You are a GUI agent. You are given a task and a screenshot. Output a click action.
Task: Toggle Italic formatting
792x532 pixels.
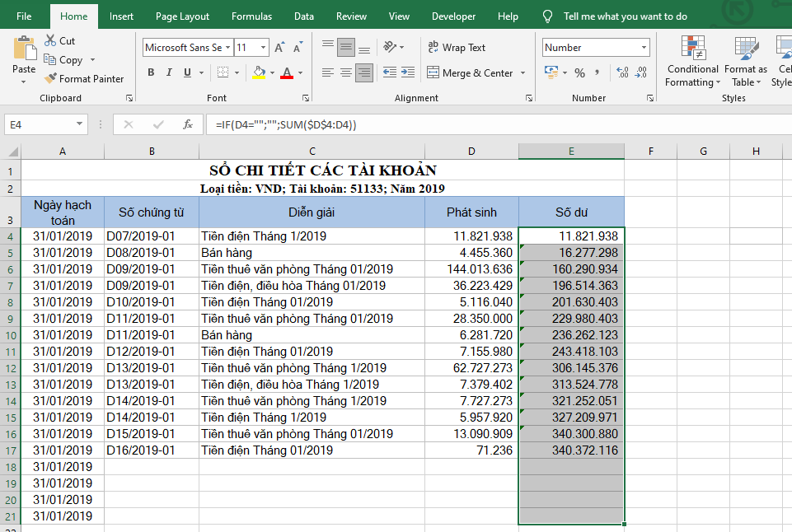[170, 72]
